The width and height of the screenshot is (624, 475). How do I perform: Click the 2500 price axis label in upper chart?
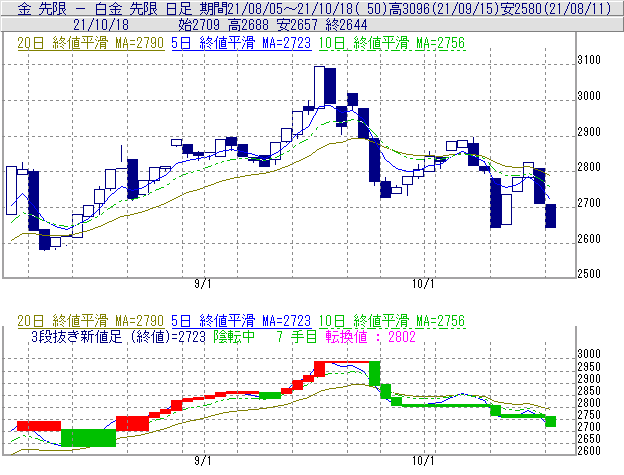click(589, 274)
